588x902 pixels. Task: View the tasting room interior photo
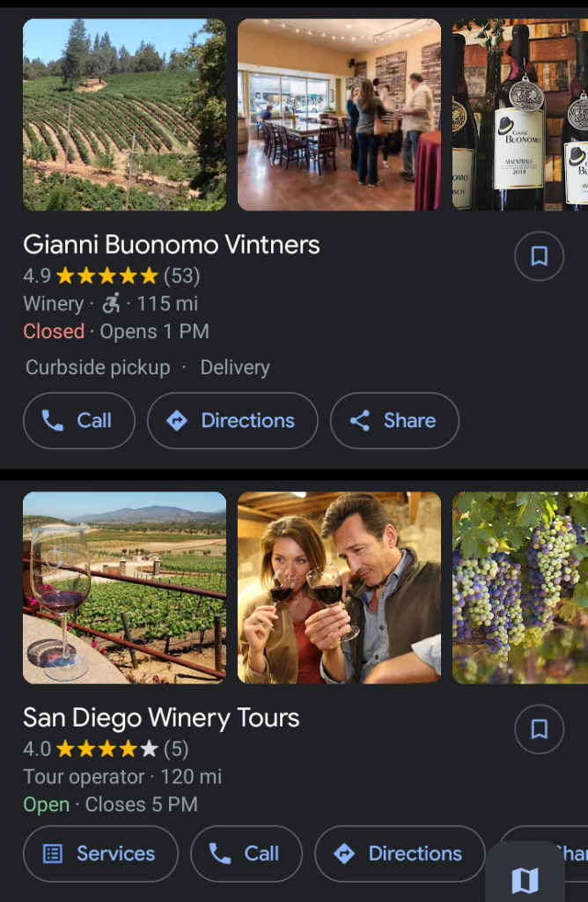point(339,115)
